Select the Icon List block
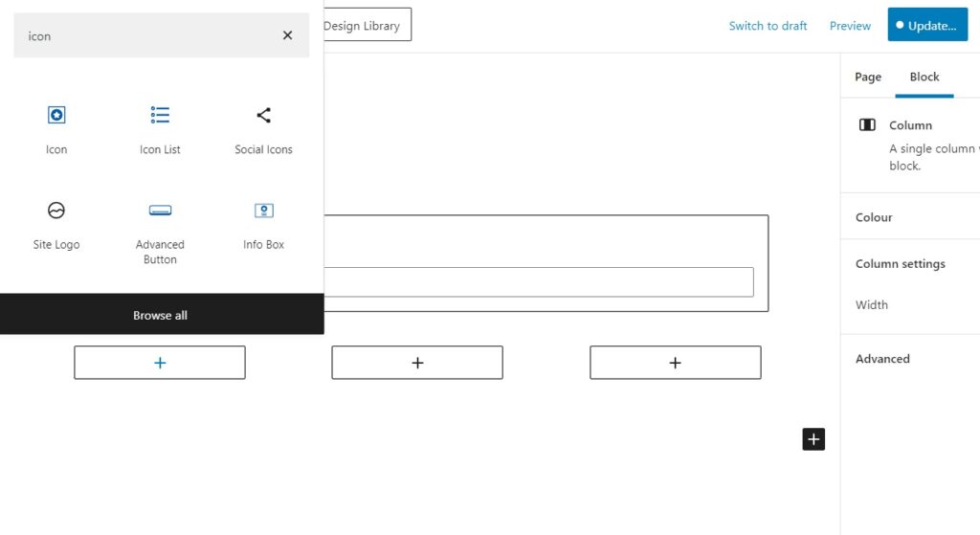The height and width of the screenshot is (535, 980). (x=160, y=128)
